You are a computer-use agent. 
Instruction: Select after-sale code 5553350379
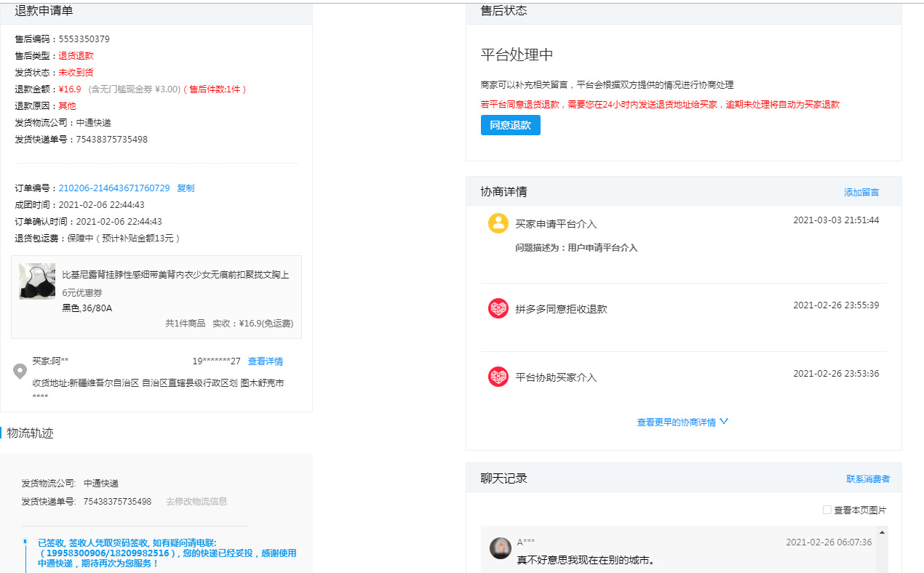coord(84,39)
